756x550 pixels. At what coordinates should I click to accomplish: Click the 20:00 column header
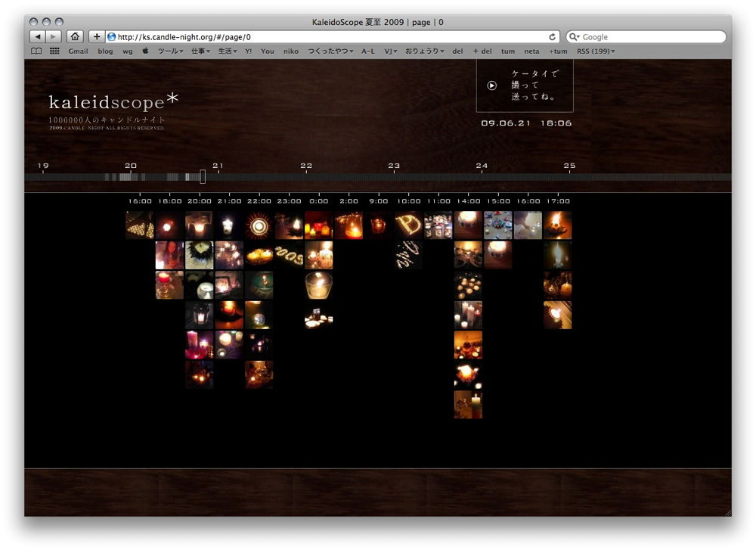(x=200, y=201)
